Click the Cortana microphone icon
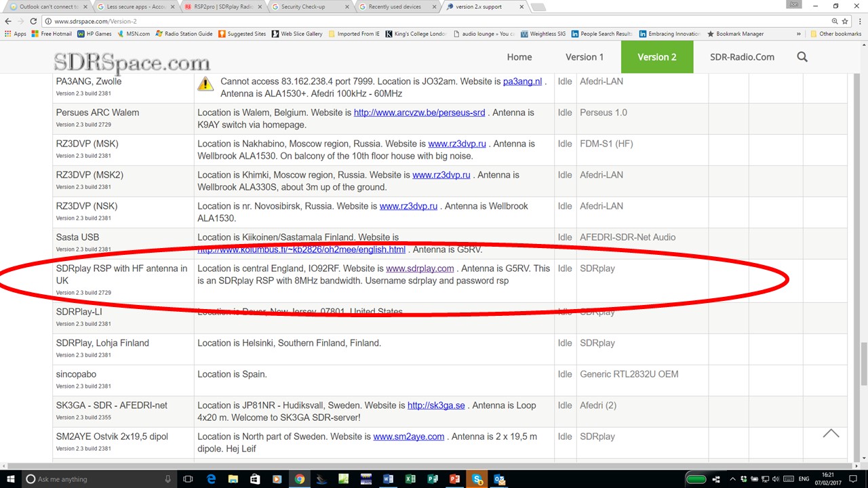Image resolution: width=868 pixels, height=488 pixels. (x=168, y=479)
